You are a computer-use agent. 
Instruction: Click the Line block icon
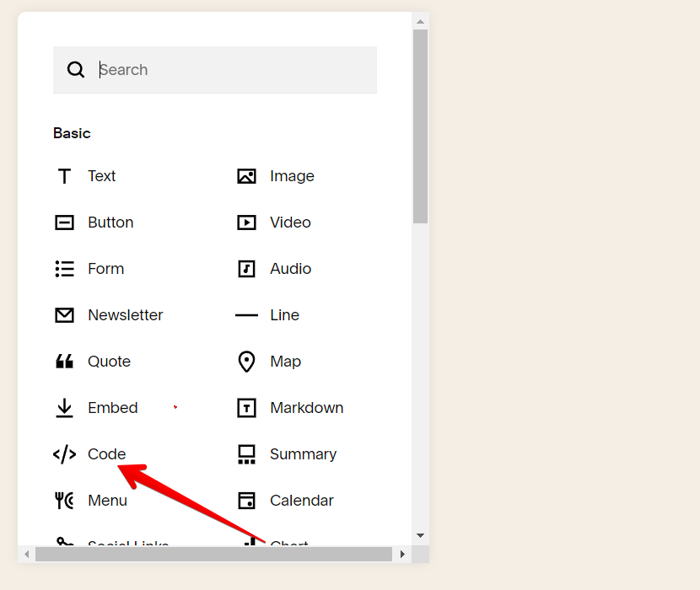246,315
